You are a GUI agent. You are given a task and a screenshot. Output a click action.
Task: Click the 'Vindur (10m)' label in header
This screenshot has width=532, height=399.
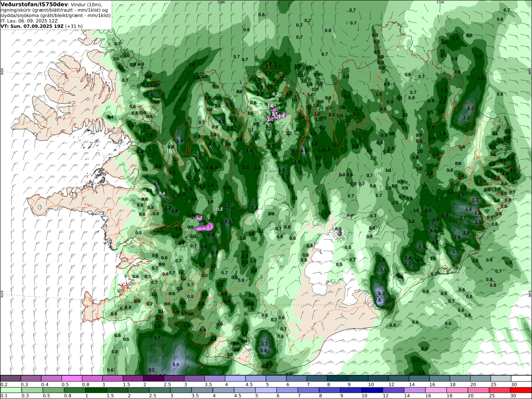click(x=86, y=5)
